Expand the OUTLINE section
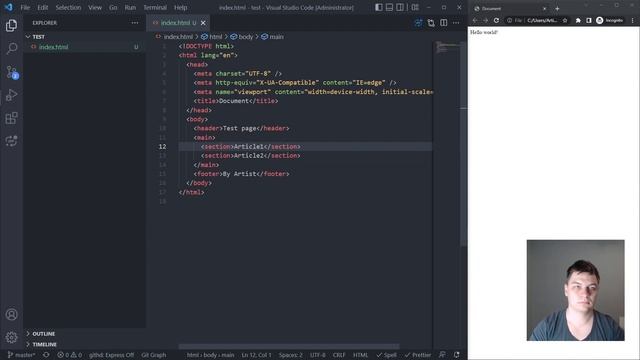This screenshot has width=640, height=360. 84,334
